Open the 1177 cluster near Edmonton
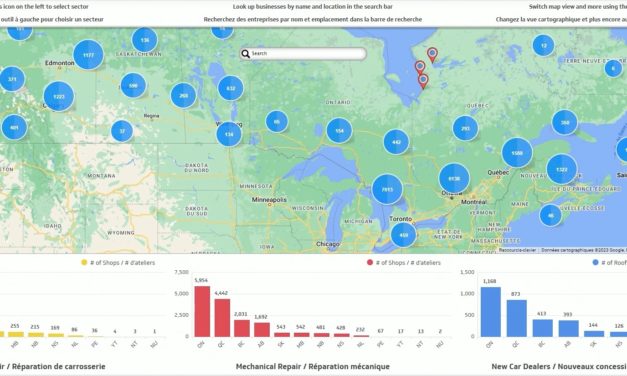This screenshot has width=627, height=376. pos(88,55)
